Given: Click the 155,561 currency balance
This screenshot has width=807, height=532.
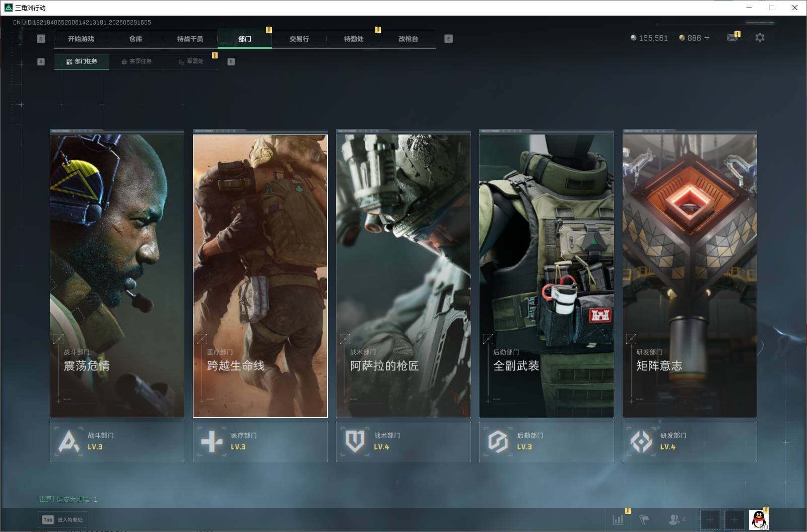Looking at the screenshot, I should (649, 38).
